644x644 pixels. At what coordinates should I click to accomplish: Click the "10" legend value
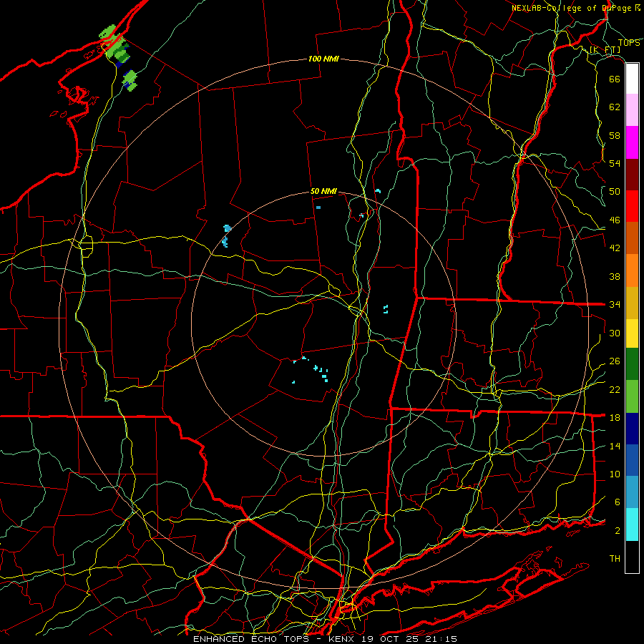pos(615,474)
